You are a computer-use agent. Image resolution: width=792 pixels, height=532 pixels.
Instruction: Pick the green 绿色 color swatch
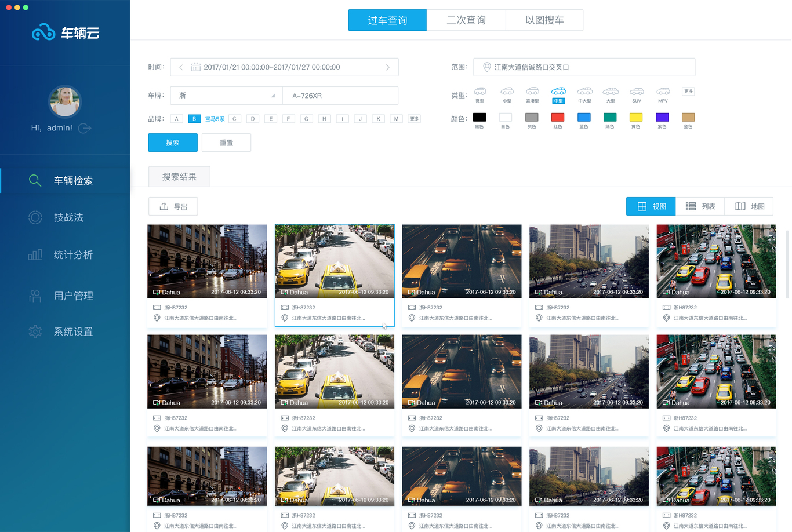tap(610, 118)
